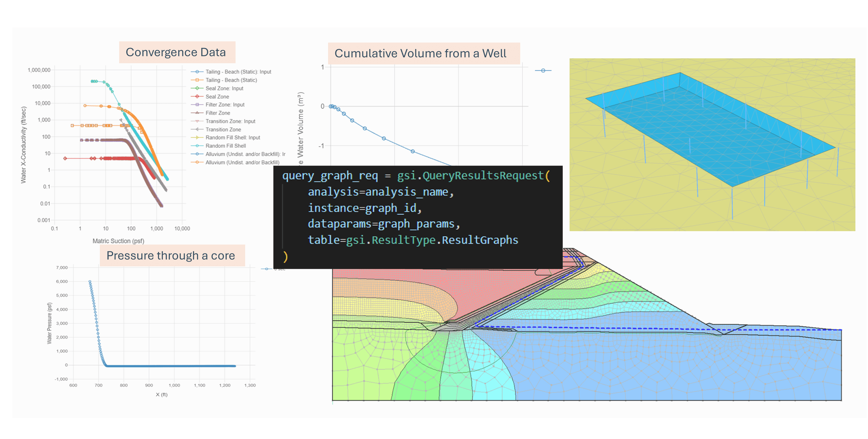The height and width of the screenshot is (439, 868).
Task: Click the 3D blue pond mesh image
Action: tap(712, 145)
